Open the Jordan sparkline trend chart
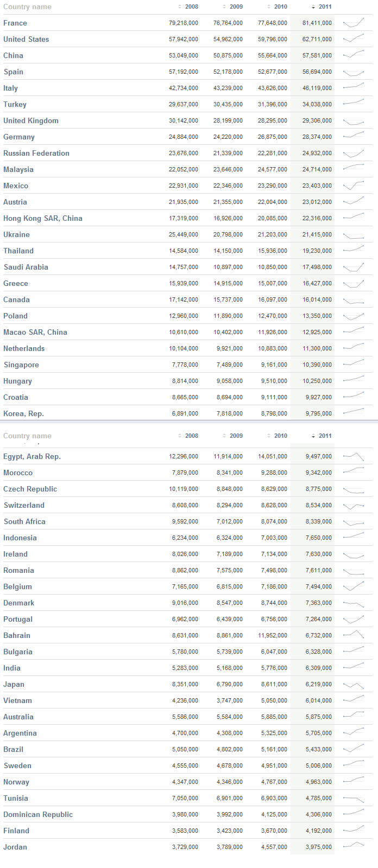The height and width of the screenshot is (868, 378). 354,847
